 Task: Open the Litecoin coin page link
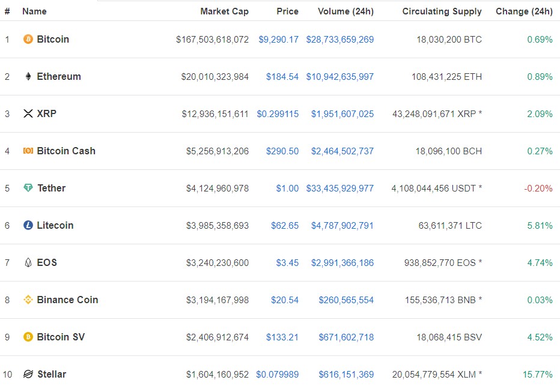(55, 226)
